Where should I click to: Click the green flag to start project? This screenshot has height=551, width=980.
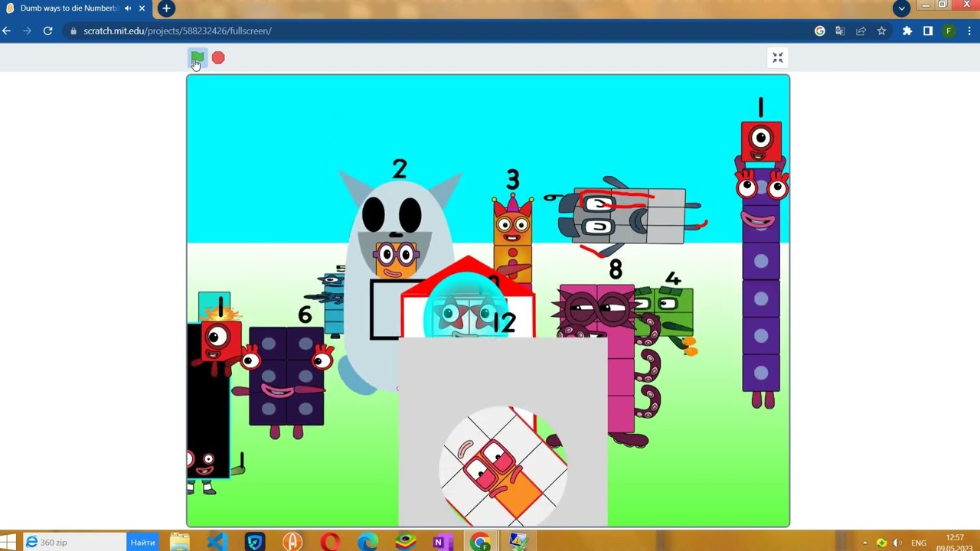click(x=198, y=57)
